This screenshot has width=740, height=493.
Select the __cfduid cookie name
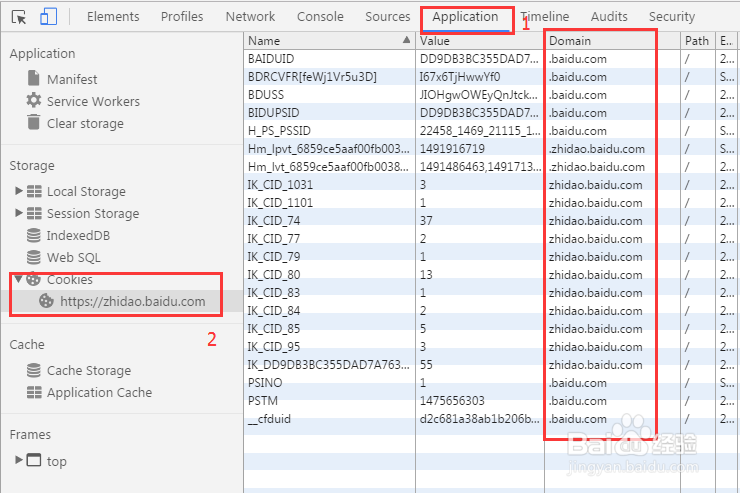pos(269,419)
